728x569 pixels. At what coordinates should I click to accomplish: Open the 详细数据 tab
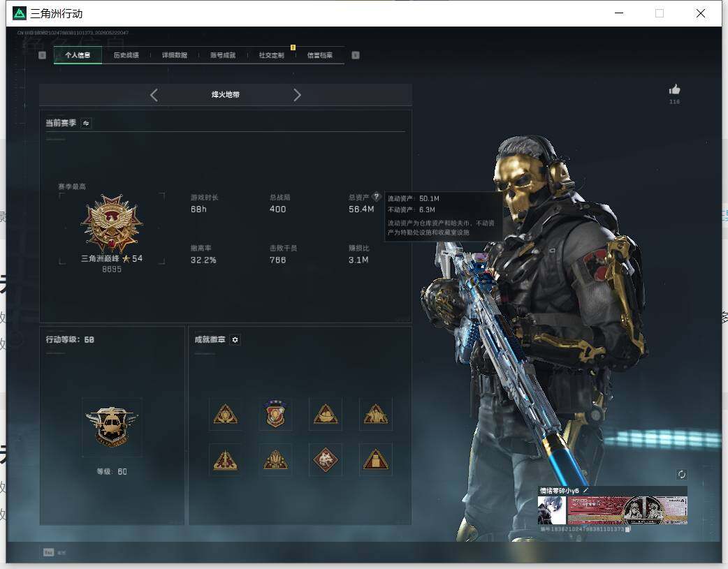[175, 55]
